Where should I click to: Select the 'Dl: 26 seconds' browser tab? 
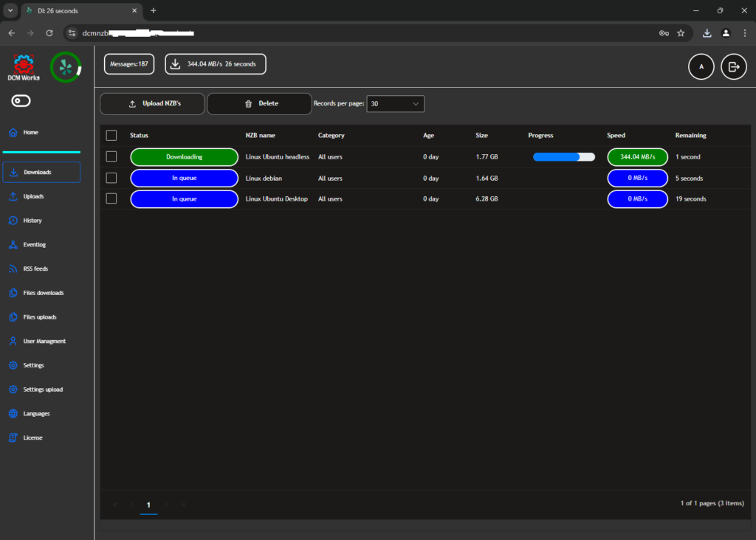82,10
